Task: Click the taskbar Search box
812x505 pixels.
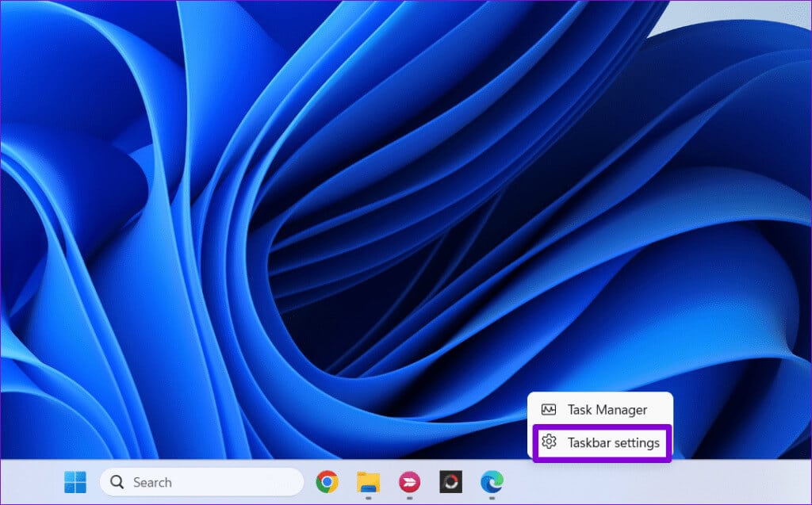Action: (201, 482)
